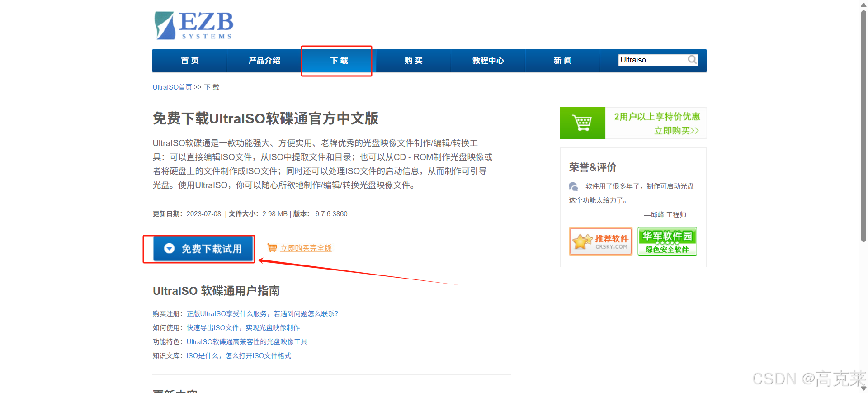Click the reviewer name 邱峰 工程师
868x393 pixels.
tap(668, 214)
